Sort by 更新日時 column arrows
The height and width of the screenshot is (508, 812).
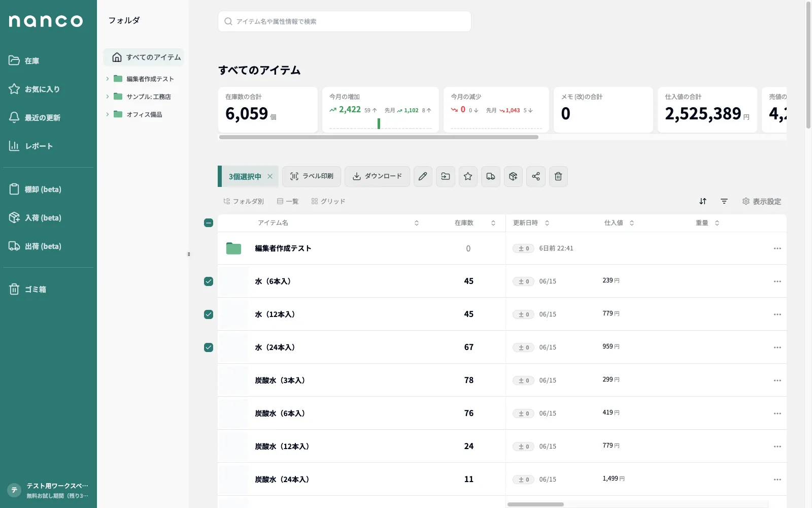(547, 223)
